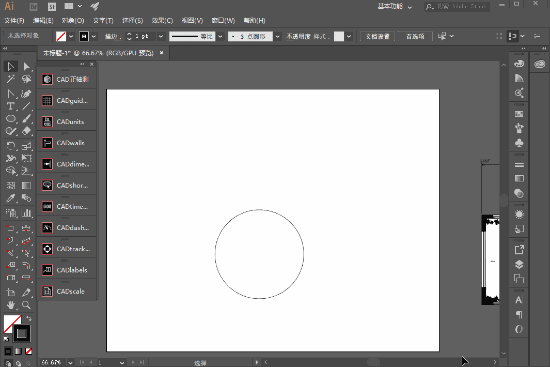Set paint mode to Color
This screenshot has width=550, height=367.
8,351
